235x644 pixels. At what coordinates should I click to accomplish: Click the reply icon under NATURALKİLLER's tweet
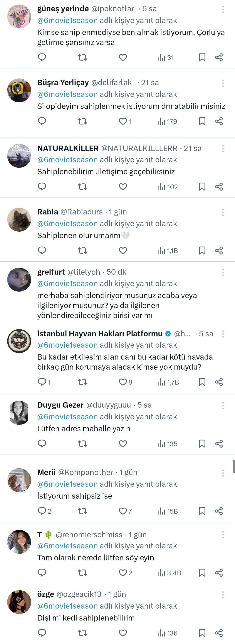42,186
